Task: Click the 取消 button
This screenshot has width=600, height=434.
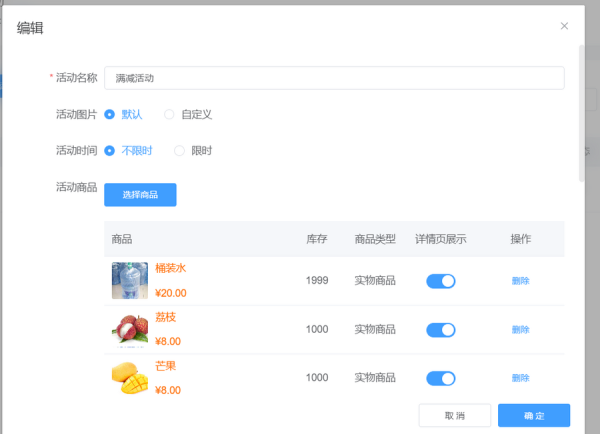Action: pyautogui.click(x=455, y=415)
